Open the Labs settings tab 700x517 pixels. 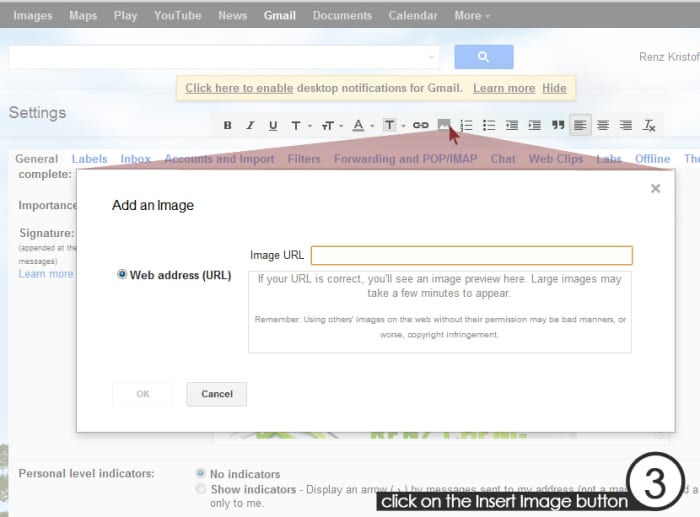tap(609, 159)
